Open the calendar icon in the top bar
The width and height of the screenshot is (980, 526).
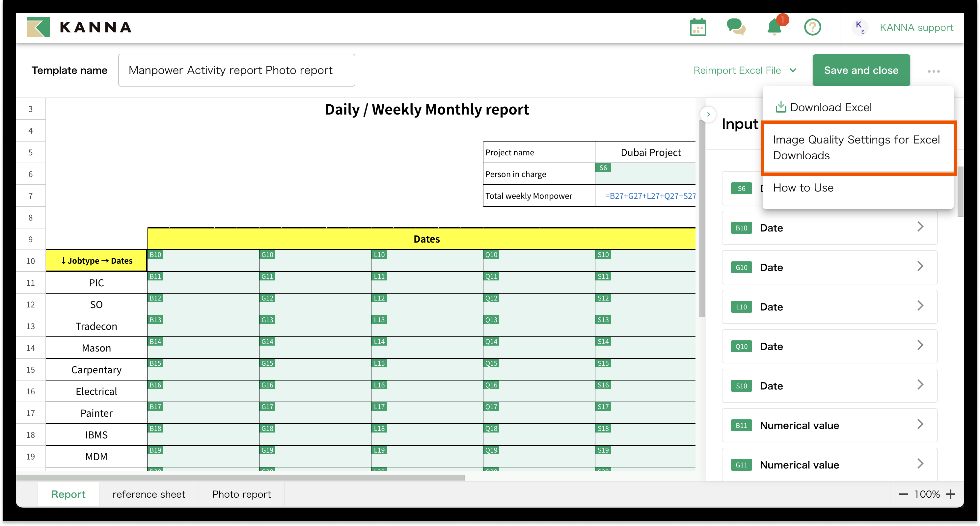[698, 27]
